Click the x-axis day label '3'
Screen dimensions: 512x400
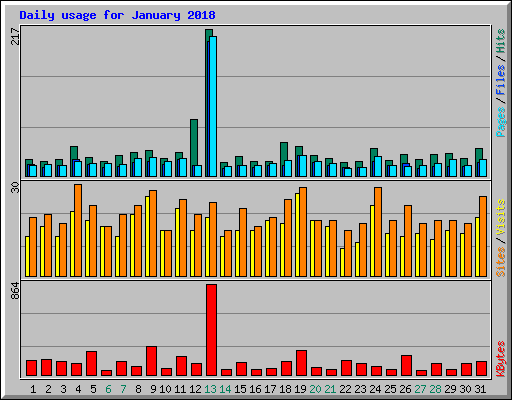tap(63, 389)
